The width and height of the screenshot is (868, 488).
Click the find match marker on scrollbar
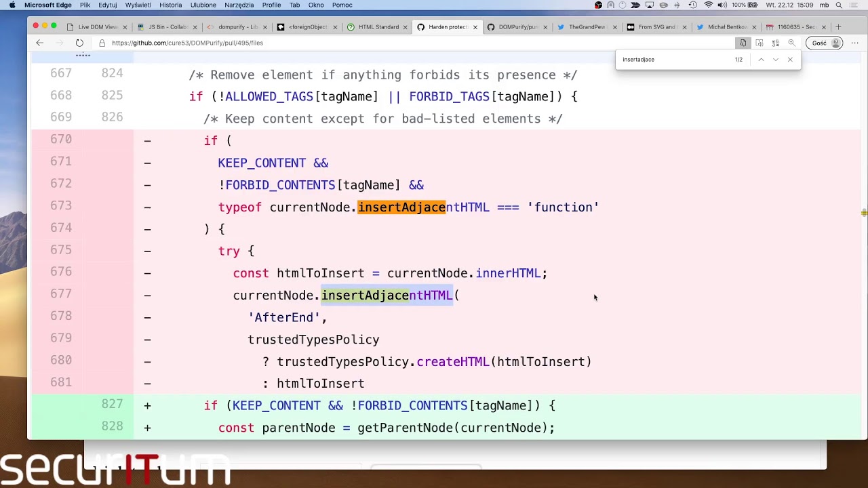864,213
